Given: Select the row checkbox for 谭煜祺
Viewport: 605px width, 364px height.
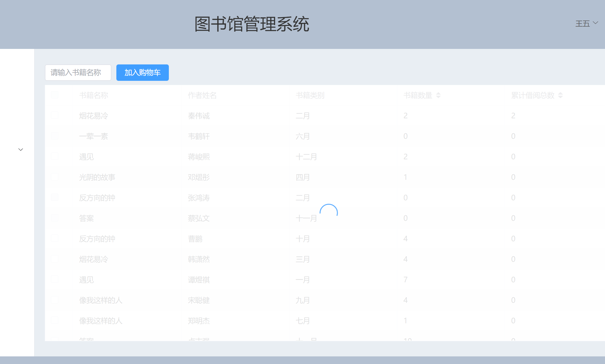Looking at the screenshot, I should [55, 279].
